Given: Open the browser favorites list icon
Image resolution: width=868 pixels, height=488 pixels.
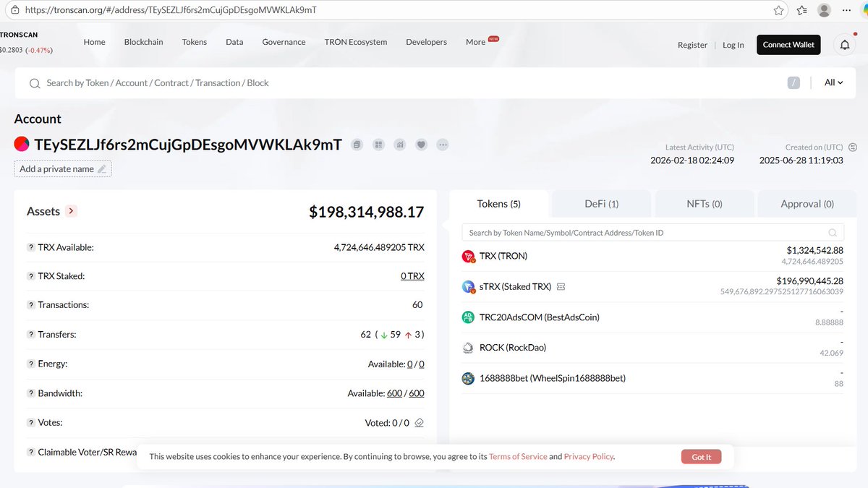Looking at the screenshot, I should point(801,10).
